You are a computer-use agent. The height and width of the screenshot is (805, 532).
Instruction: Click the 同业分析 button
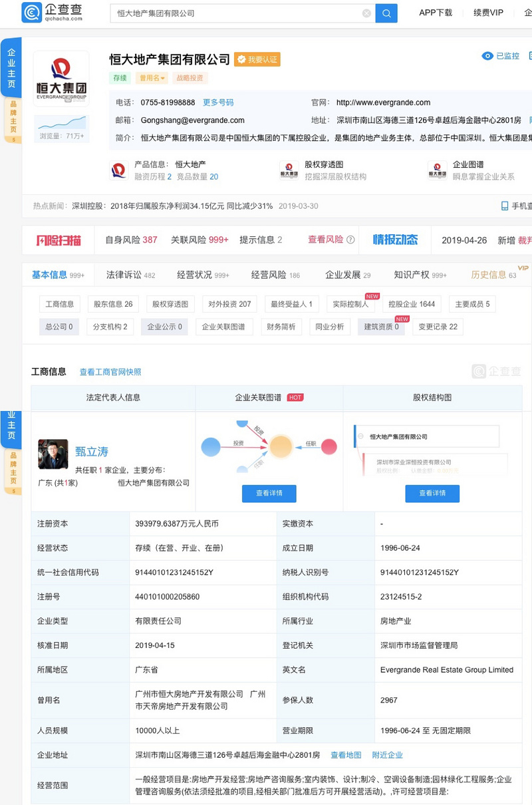[330, 327]
